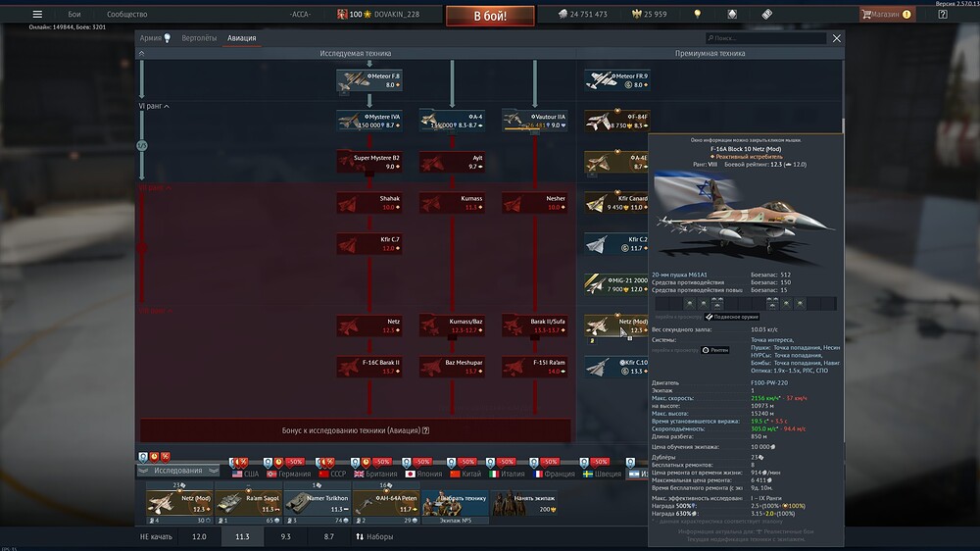
Task: Select the 9.3 preset
Action: pyautogui.click(x=285, y=536)
